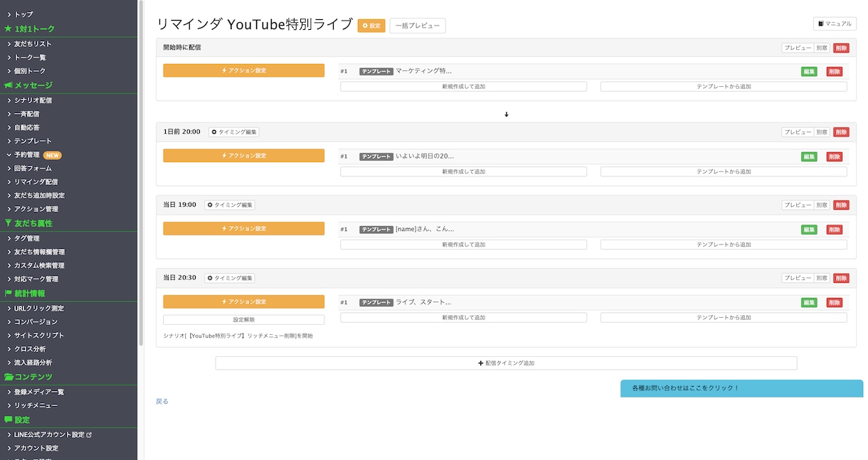Screen dimensions: 868x460
Task: Open 友だち追加時設定 in the sidebar
Action: click(39, 196)
